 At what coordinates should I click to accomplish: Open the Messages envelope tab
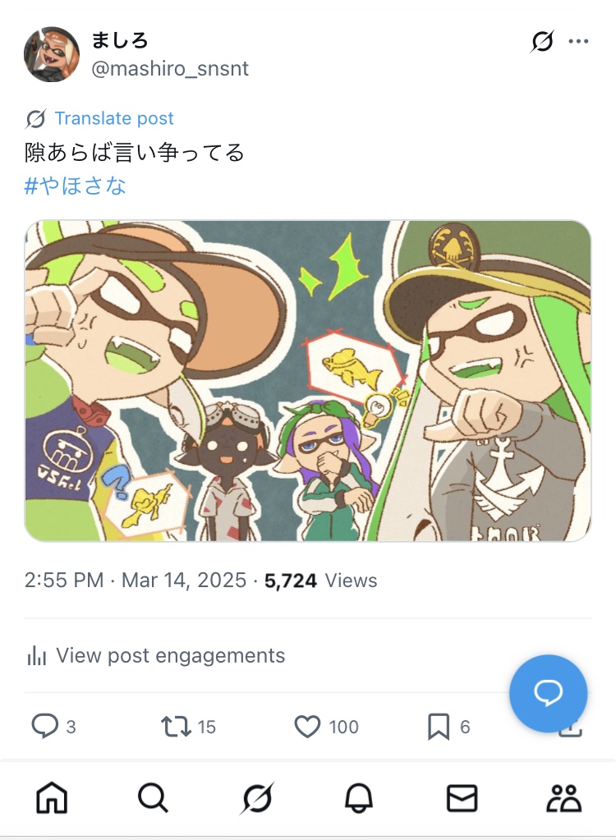462,797
